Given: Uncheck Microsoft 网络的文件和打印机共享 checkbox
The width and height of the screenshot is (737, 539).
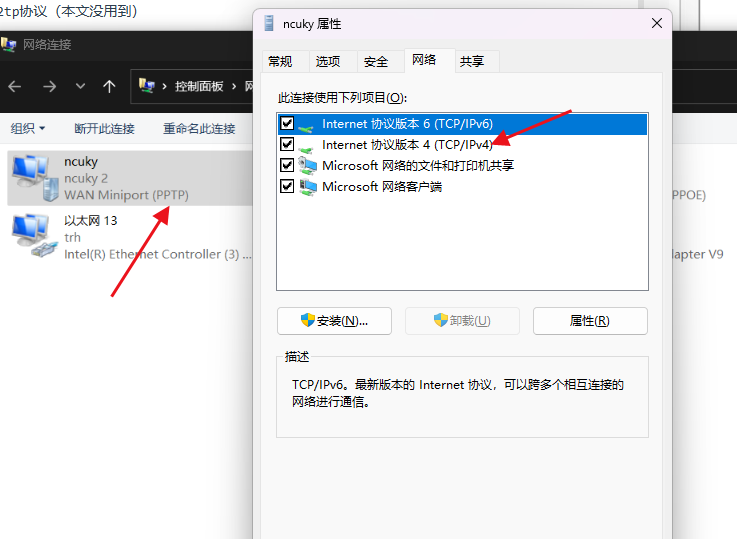Looking at the screenshot, I should coord(287,165).
